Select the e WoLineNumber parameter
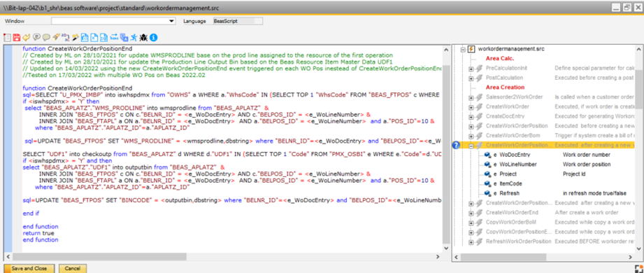Screen dimensions: 644x273 pos(515,164)
